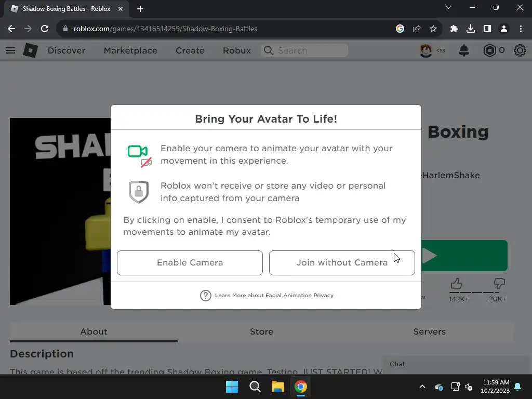Viewport: 532px width, 399px height.
Task: Click the "Description" heading
Action: [42, 354]
